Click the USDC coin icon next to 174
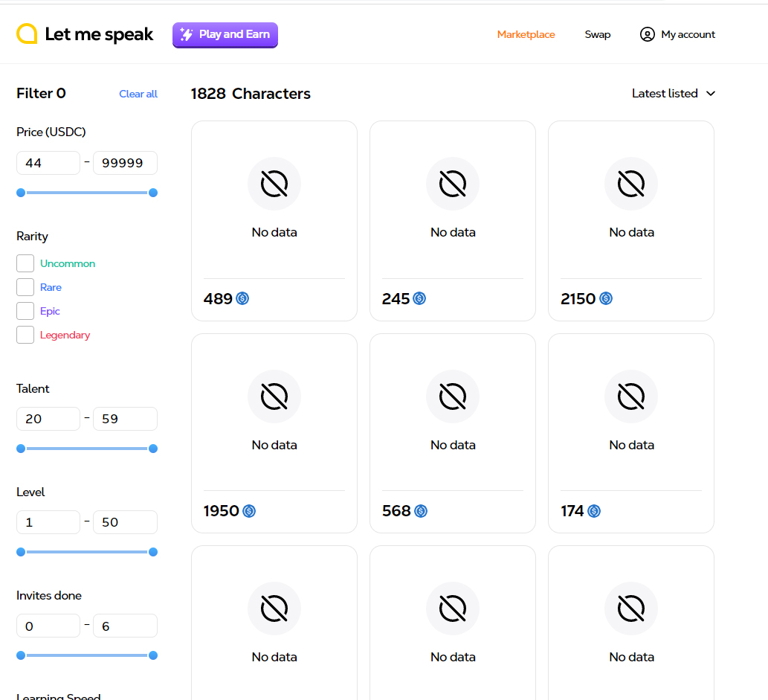This screenshot has height=700, width=768. click(594, 511)
